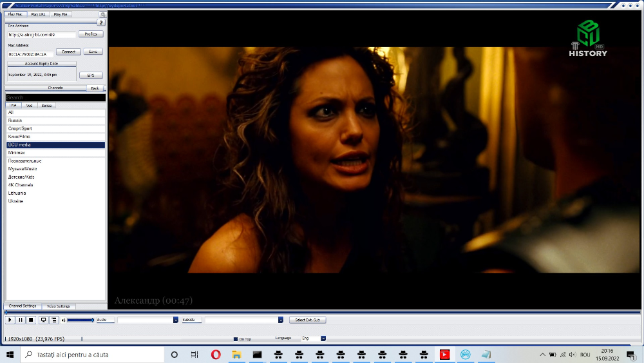644x363 pixels.
Task: Switch to the Live tab
Action: [13, 106]
